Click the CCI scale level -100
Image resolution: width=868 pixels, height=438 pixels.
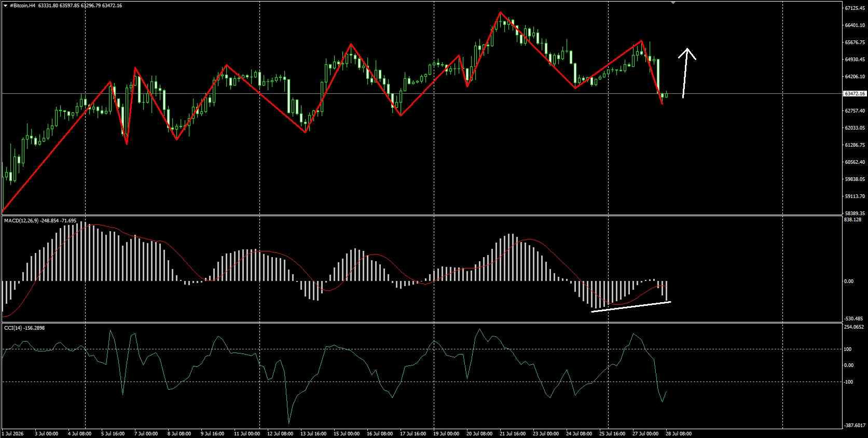(849, 382)
